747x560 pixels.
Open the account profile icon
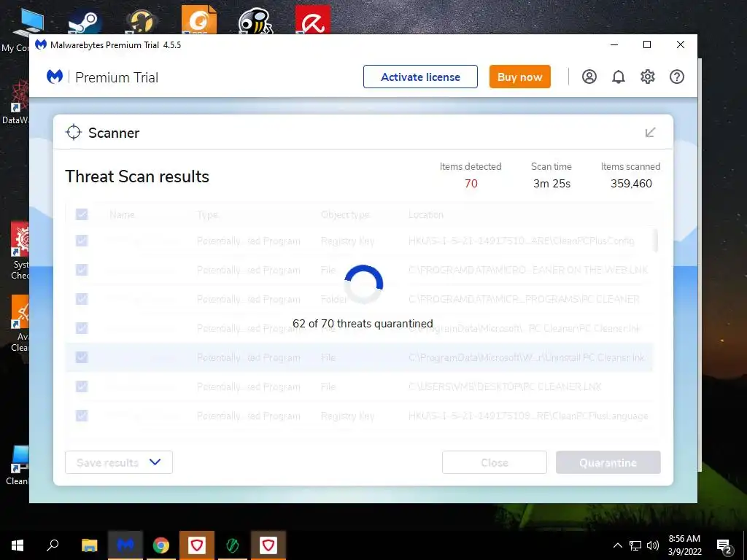pos(589,77)
